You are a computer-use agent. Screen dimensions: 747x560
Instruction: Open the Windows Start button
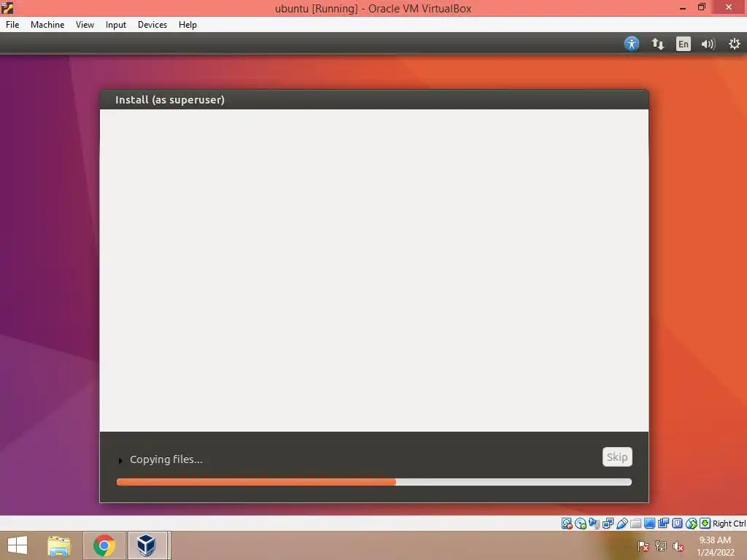click(18, 545)
